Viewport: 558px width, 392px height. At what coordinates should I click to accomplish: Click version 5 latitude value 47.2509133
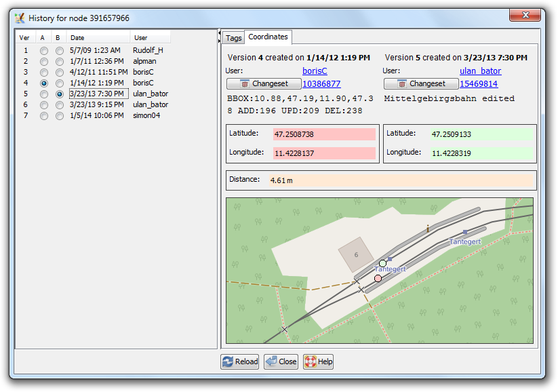(482, 134)
